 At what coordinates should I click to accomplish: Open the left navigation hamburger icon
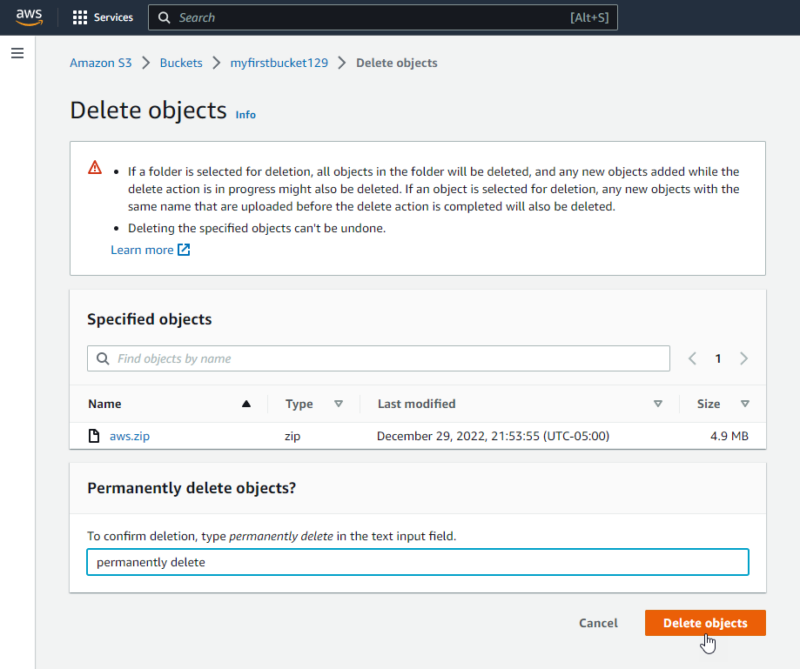point(17,53)
